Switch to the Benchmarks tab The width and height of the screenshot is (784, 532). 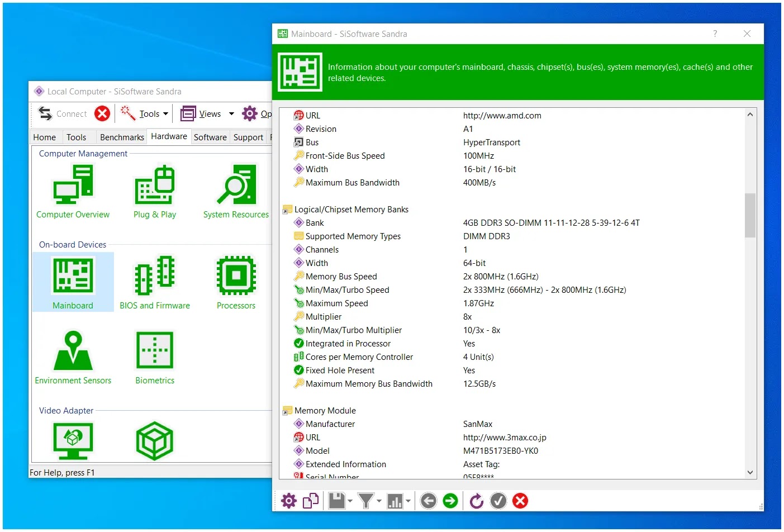(122, 137)
